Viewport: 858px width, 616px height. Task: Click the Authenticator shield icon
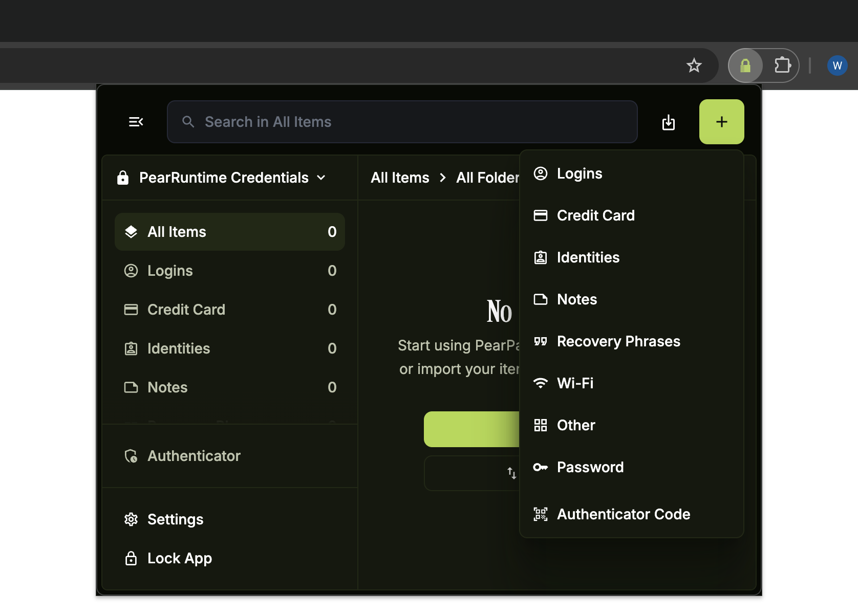pos(131,456)
